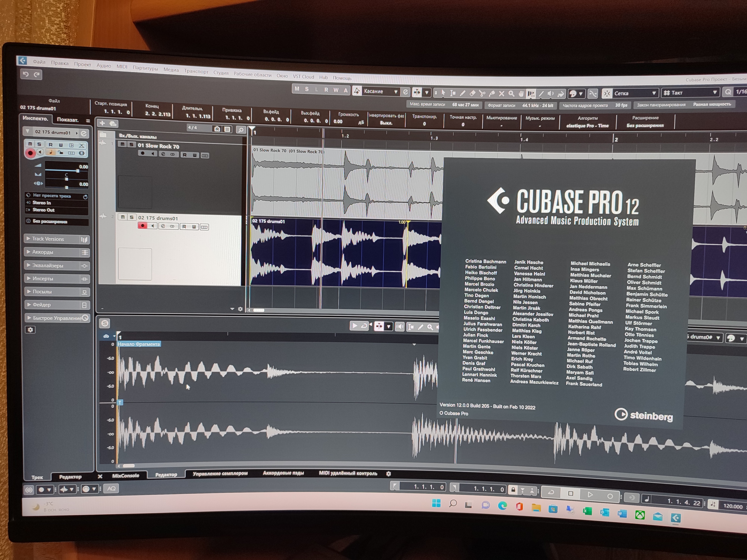Switch to the MixConsole tab
747x560 pixels.
[125, 475]
